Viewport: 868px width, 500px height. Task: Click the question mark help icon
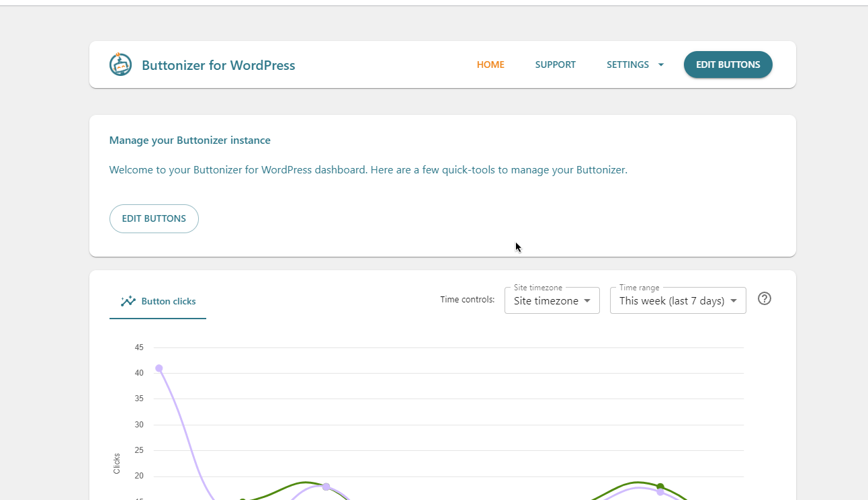(765, 298)
